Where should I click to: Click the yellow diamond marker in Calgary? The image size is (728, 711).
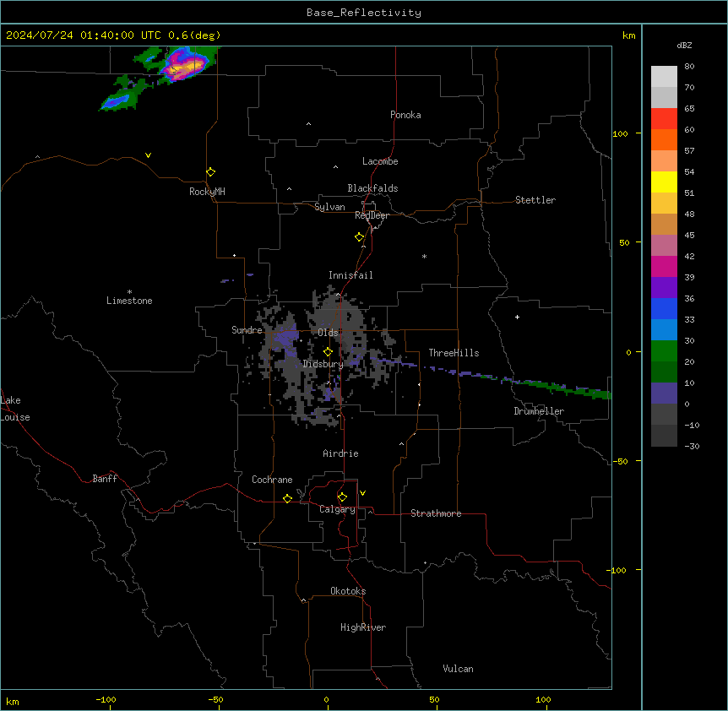click(x=342, y=497)
